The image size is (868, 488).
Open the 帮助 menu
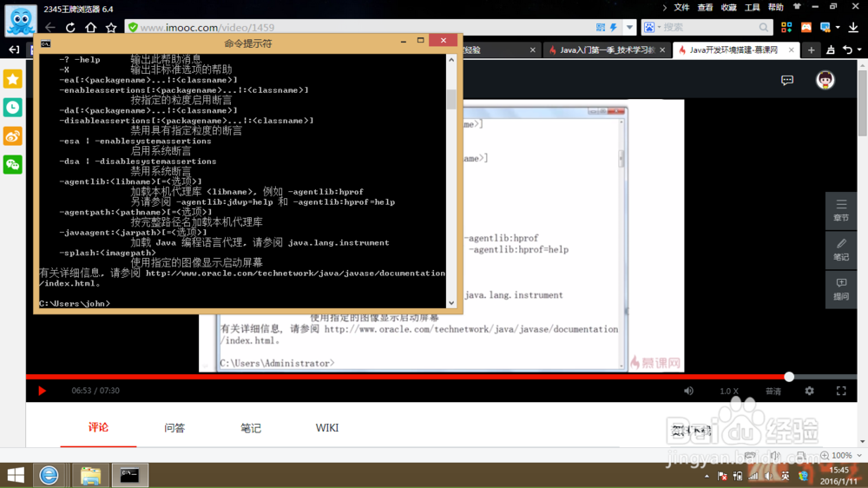[x=775, y=7]
